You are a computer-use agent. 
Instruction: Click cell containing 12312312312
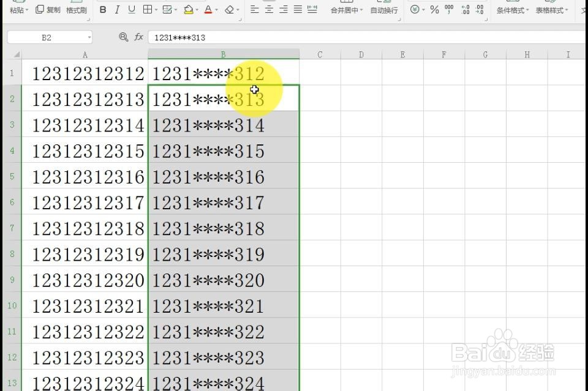click(85, 73)
